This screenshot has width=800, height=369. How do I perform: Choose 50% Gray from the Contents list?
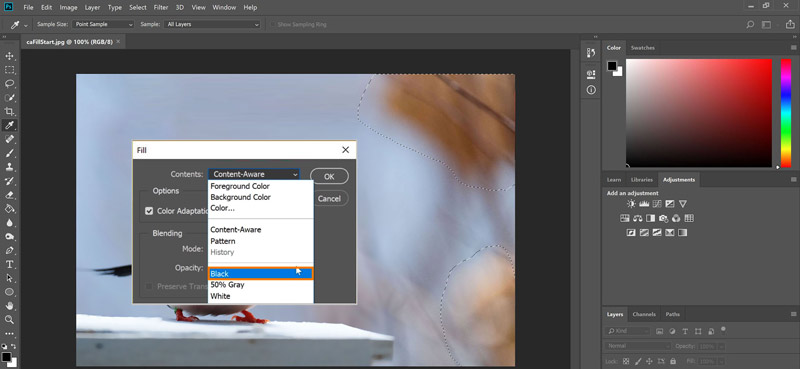(260, 285)
